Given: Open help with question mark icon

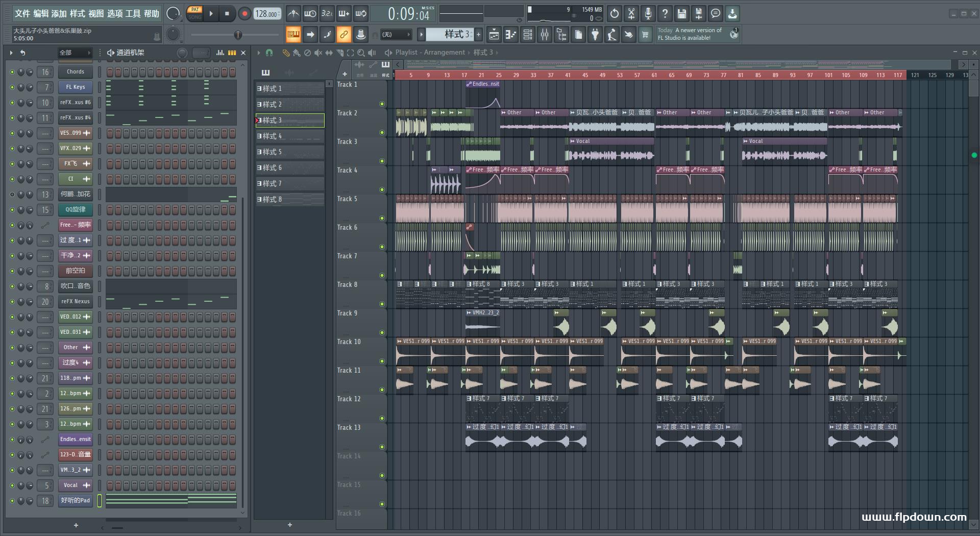Looking at the screenshot, I should (x=665, y=14).
